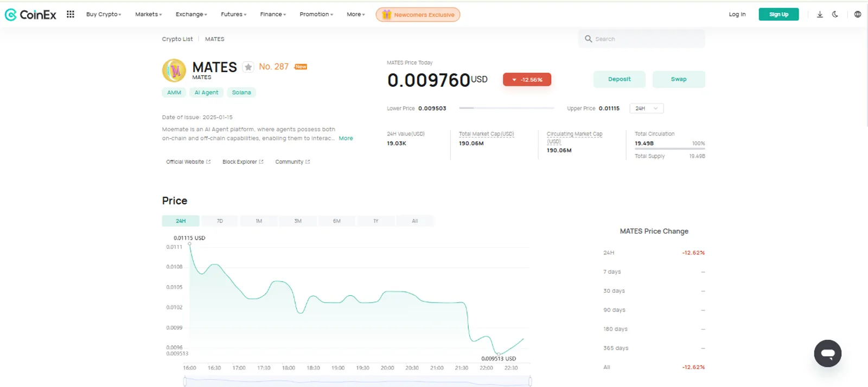868x387 pixels.
Task: Expand the Buy Crypto menu
Action: pos(104,15)
